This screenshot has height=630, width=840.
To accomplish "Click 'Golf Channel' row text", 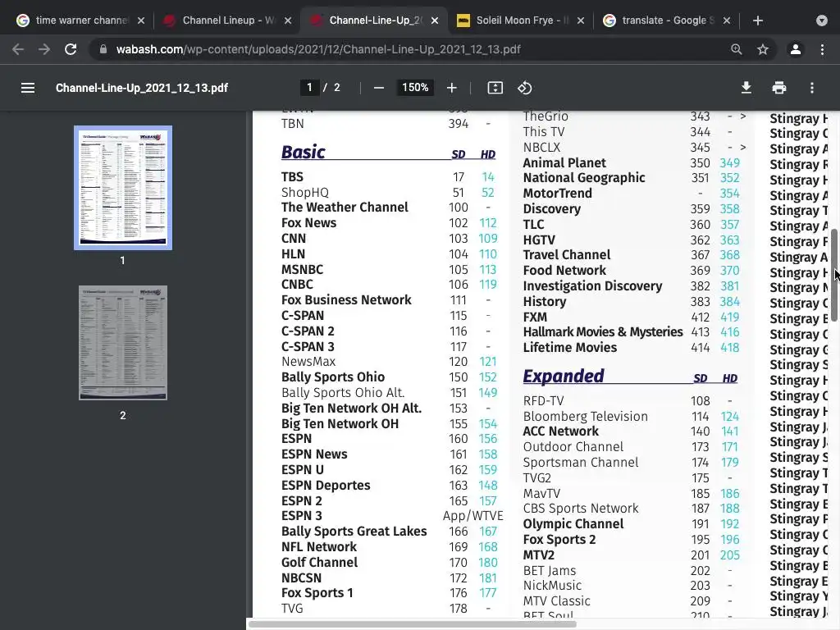I will (319, 563).
